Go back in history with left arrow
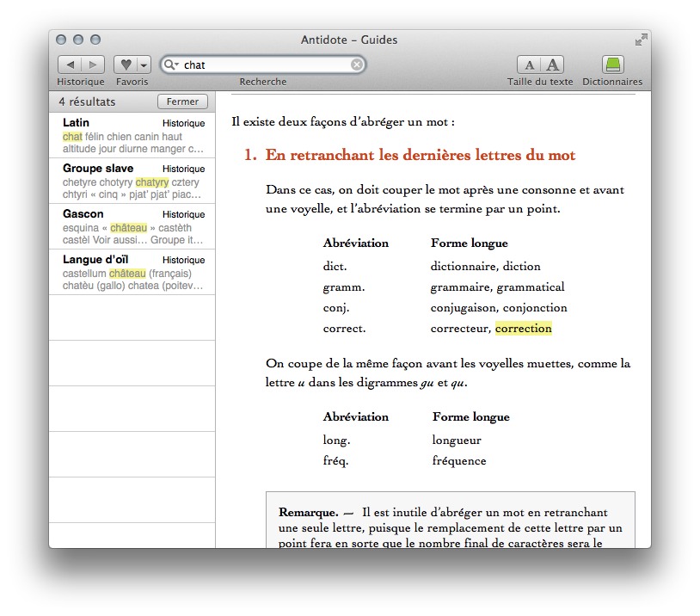Screen dimensions: 700x616 [x=71, y=65]
